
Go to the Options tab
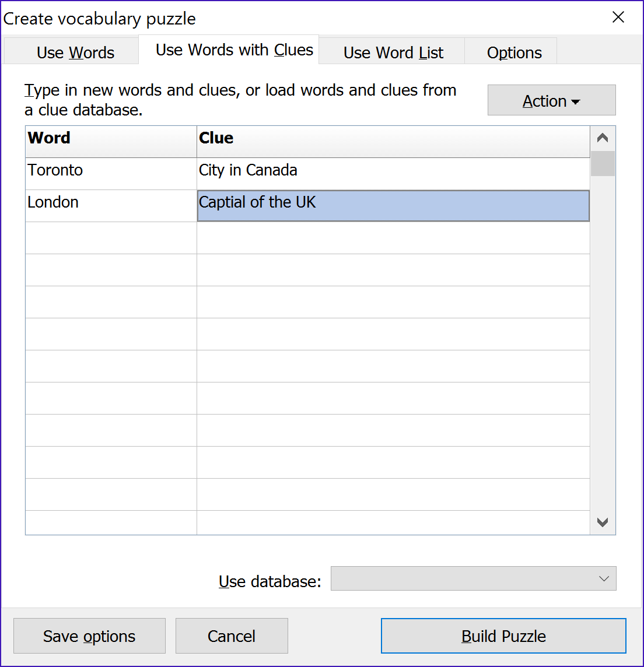tap(514, 52)
